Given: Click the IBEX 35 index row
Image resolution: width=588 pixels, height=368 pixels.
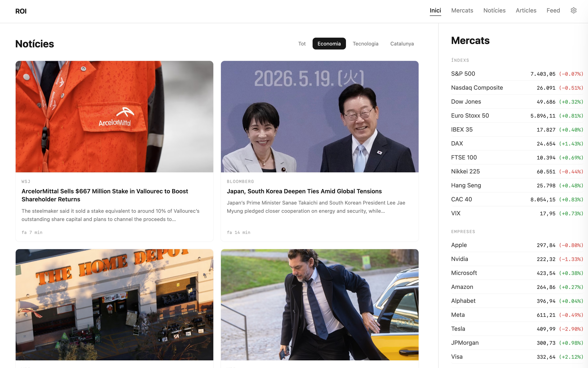Looking at the screenshot, I should click(517, 129).
